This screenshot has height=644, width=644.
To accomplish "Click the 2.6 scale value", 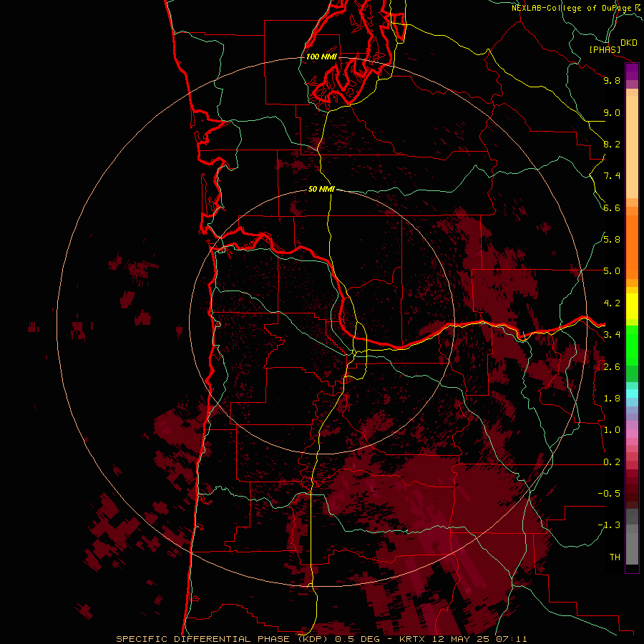I will point(612,367).
